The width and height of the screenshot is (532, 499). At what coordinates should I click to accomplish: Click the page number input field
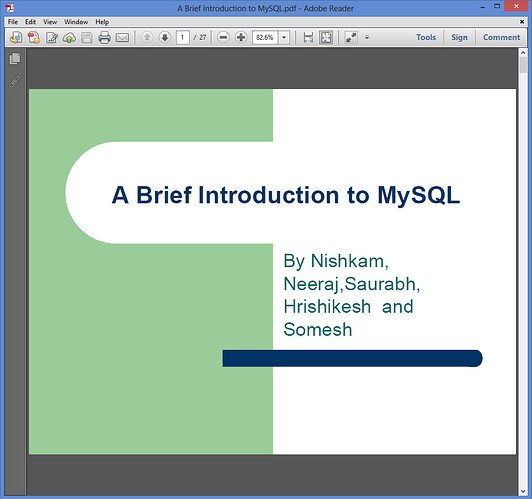tap(183, 37)
